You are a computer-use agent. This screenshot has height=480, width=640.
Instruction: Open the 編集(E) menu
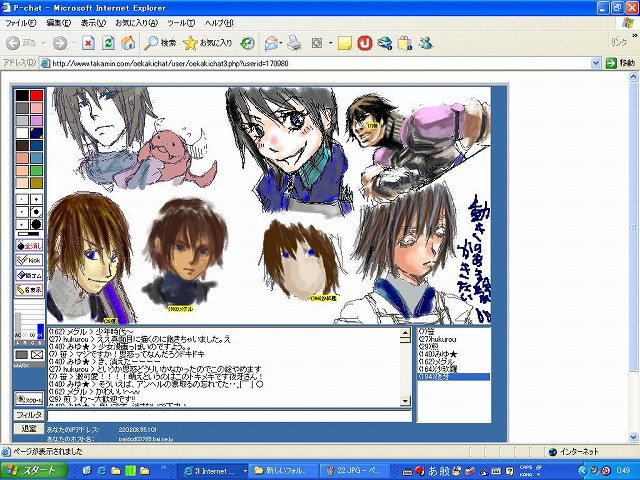click(x=58, y=23)
